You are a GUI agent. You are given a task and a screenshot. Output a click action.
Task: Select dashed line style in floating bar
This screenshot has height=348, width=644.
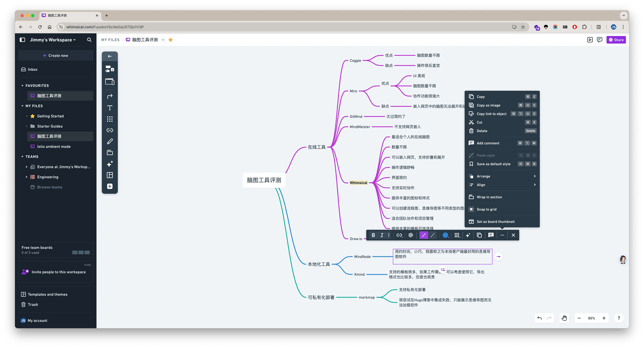[x=432, y=235]
